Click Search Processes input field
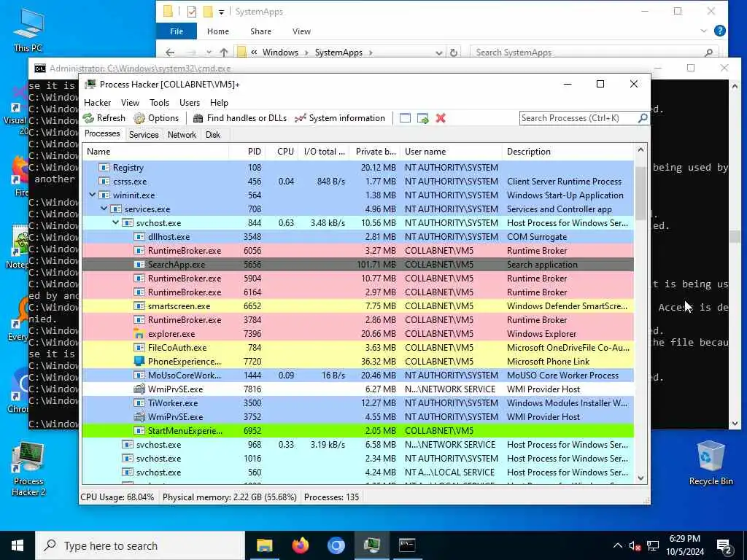 (578, 117)
